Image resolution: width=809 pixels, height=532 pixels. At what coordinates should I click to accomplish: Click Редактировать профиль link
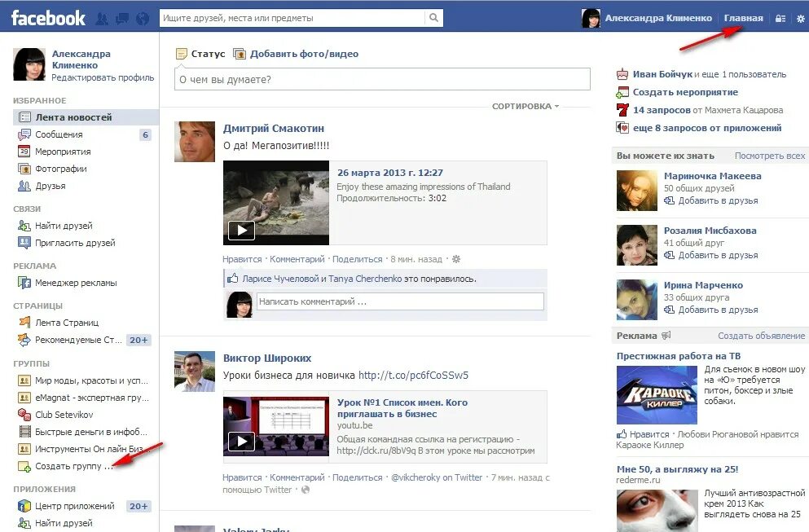[103, 77]
